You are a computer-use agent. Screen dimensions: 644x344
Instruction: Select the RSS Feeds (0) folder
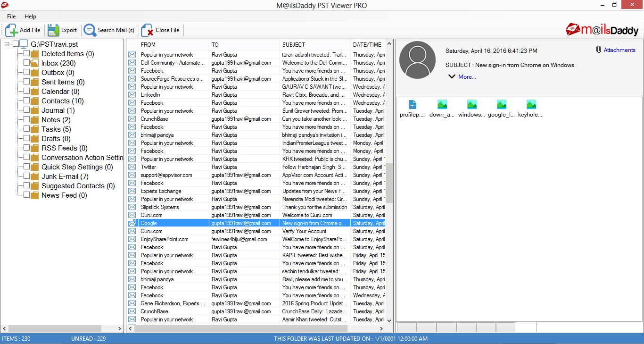64,148
